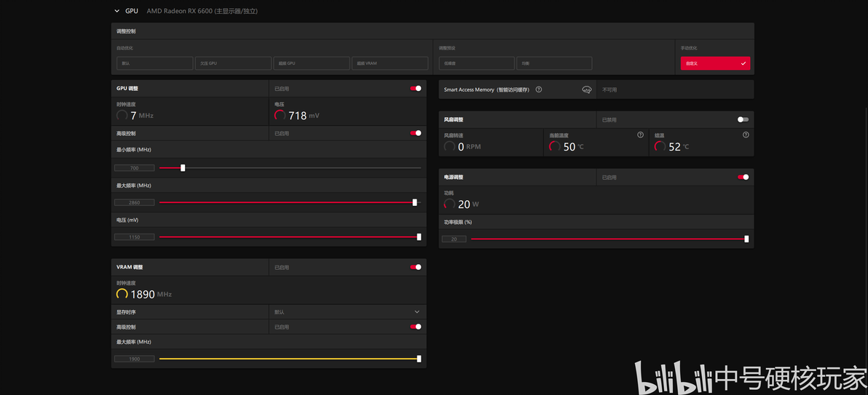Screen dimensions: 868x395
Task: Click the 不可用 status text
Action: click(x=609, y=89)
